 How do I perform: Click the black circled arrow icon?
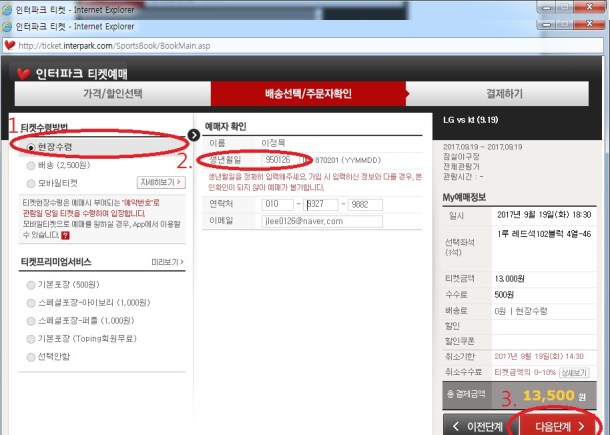(x=194, y=135)
